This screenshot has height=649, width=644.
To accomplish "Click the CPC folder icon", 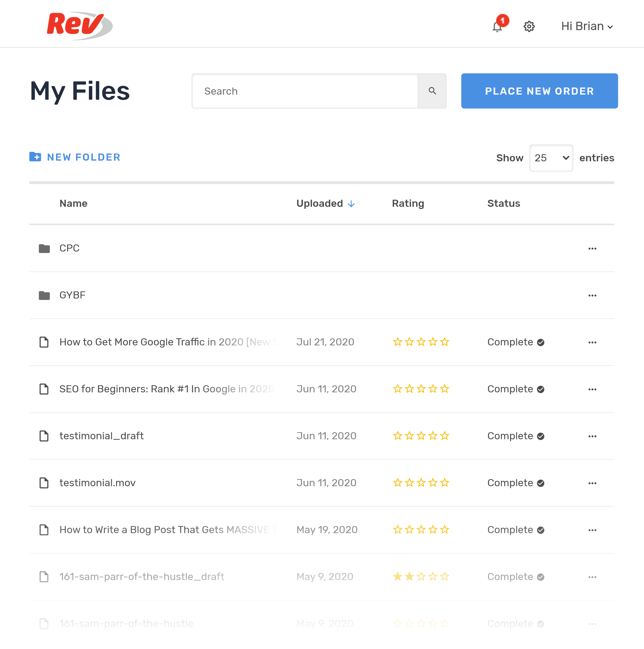I will (44, 249).
